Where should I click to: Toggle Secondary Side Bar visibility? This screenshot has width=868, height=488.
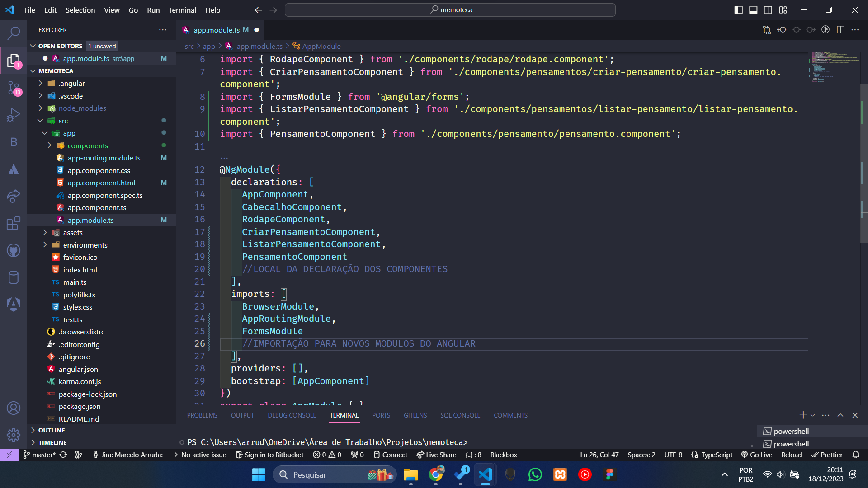[x=768, y=10]
